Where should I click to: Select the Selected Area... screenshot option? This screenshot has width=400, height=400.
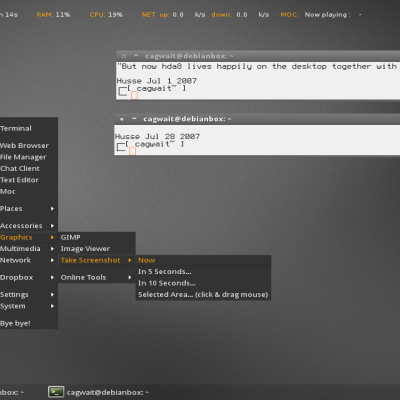tap(203, 295)
